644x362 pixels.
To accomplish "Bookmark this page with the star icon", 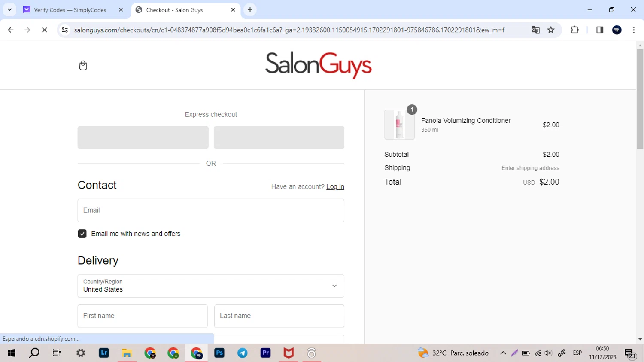I will click(x=551, y=30).
